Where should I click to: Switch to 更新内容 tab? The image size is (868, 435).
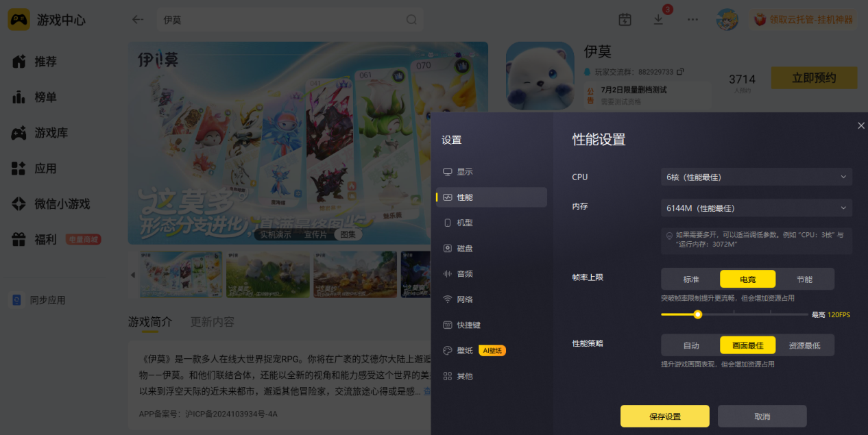coord(213,322)
